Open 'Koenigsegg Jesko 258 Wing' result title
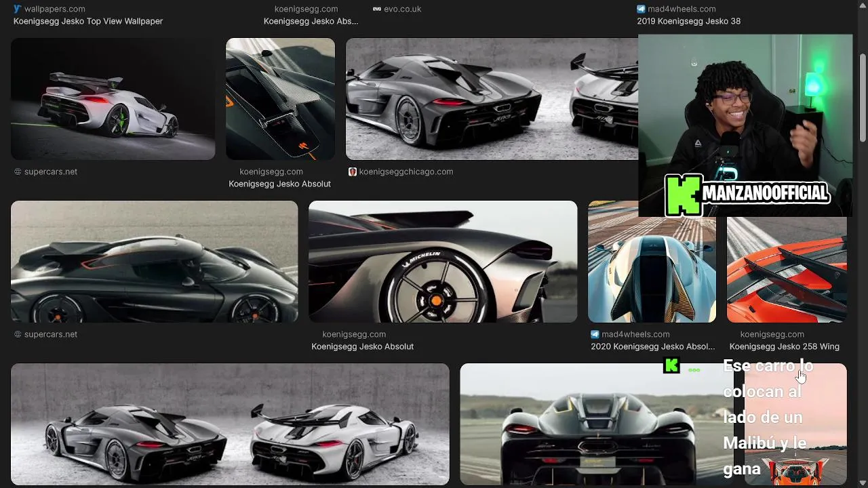868x488 pixels. 784,346
